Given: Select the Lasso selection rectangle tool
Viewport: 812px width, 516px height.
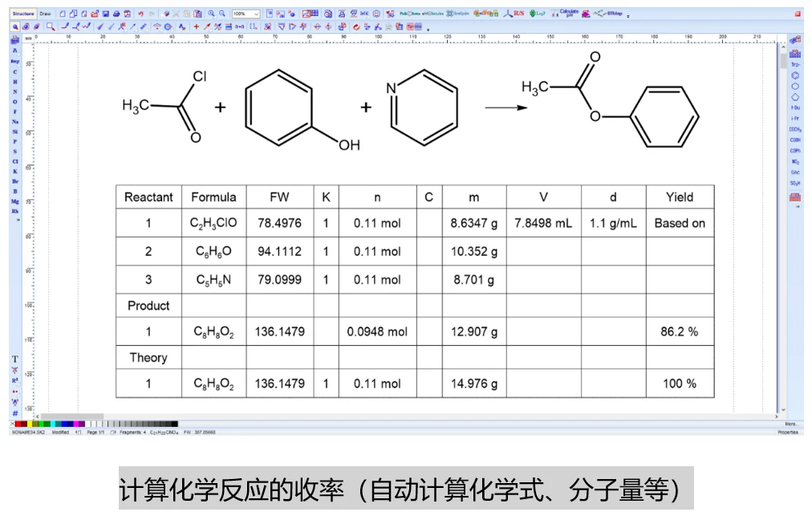Looking at the screenshot, I should [x=51, y=26].
